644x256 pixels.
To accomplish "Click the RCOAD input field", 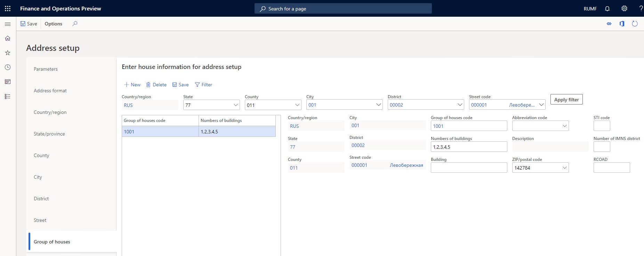I will pyautogui.click(x=612, y=168).
